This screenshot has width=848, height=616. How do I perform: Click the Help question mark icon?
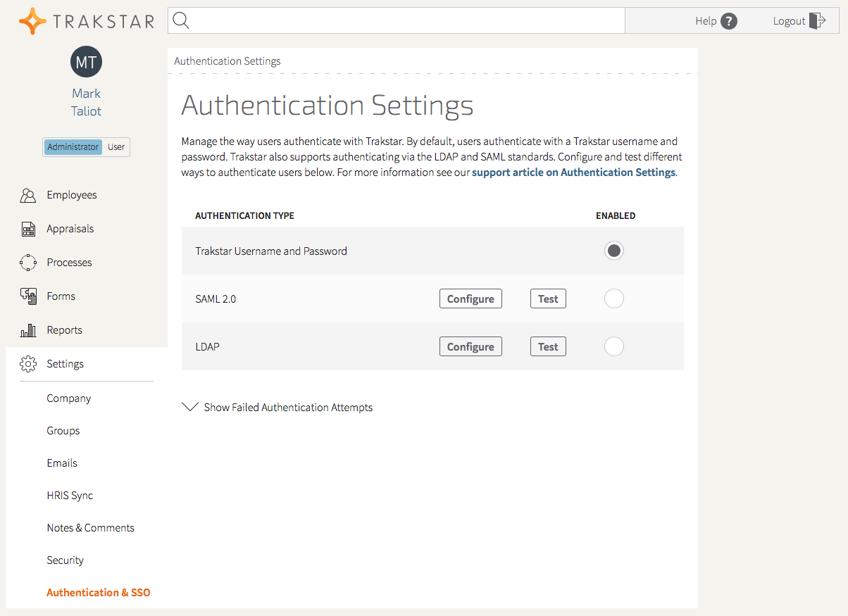tap(729, 21)
